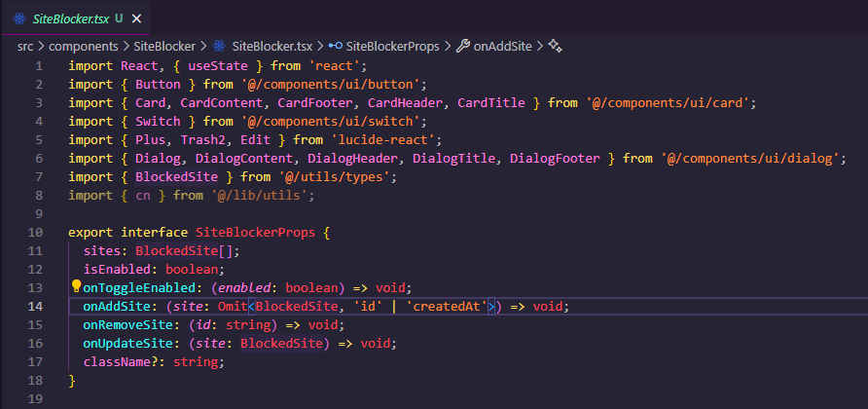Click the CardTitle import identifier
Screen dimensions: 868x409
pyautogui.click(x=491, y=103)
